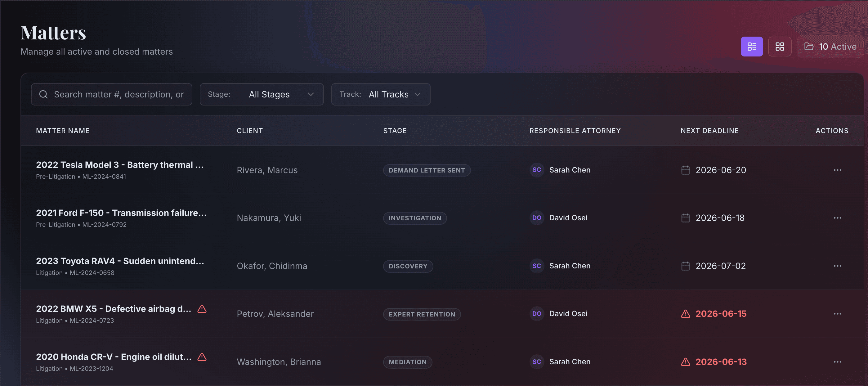Click the Investigation stage badge

pos(415,218)
